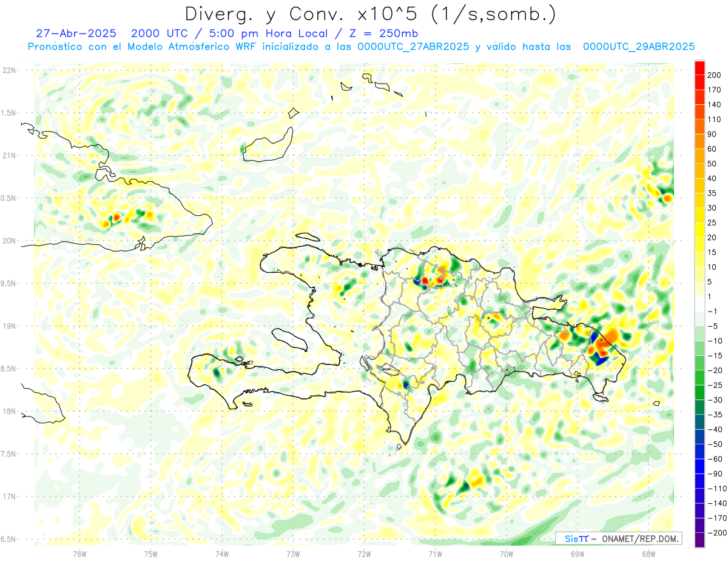
Task: Click the colorbar value '-30'
Action: click(715, 400)
